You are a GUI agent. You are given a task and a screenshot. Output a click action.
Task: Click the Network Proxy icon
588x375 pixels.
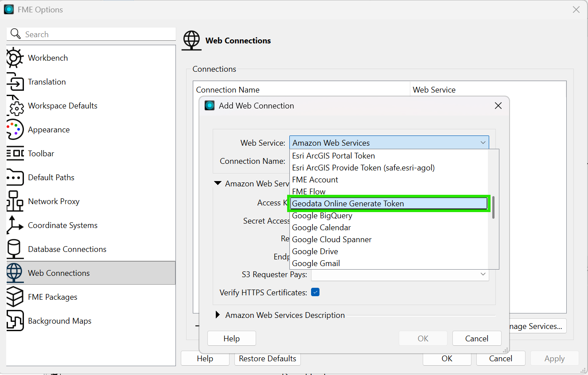click(15, 201)
